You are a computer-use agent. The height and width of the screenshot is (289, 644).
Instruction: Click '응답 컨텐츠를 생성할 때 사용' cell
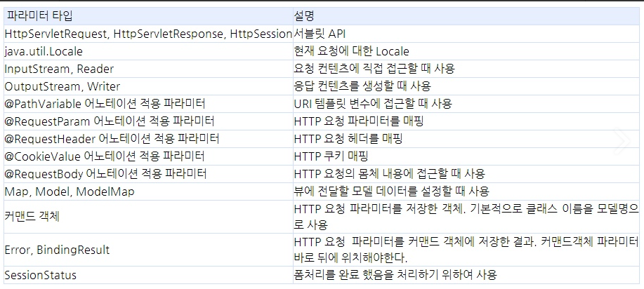[466, 86]
